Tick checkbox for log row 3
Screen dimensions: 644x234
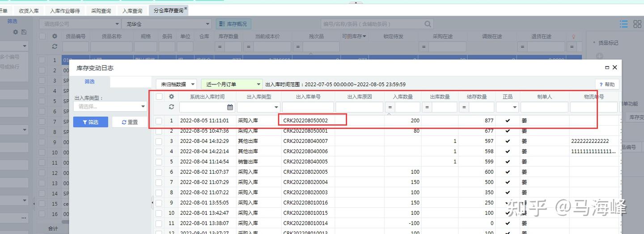point(159,141)
